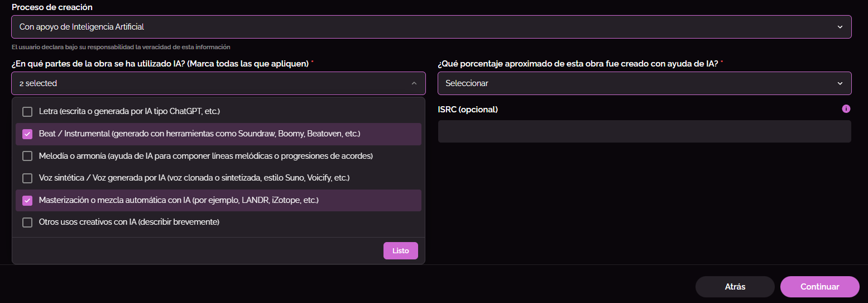Check the Otros usos creativos checkbox
868x303 pixels.
(x=27, y=222)
